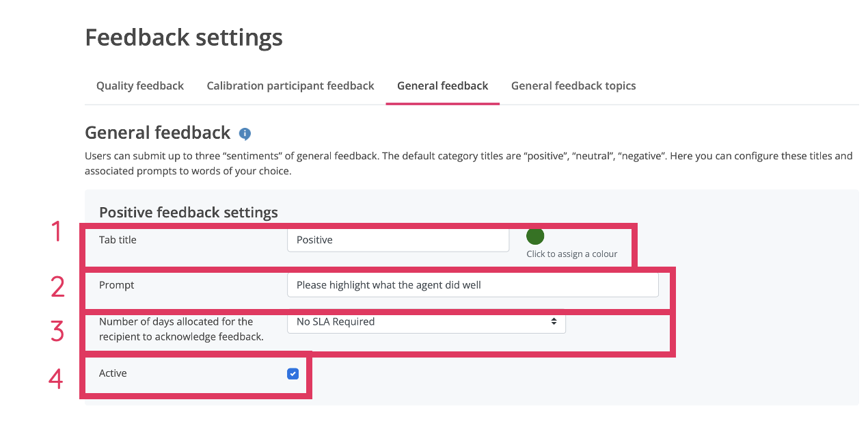Switch to Calibration participant feedback tab

tap(290, 86)
